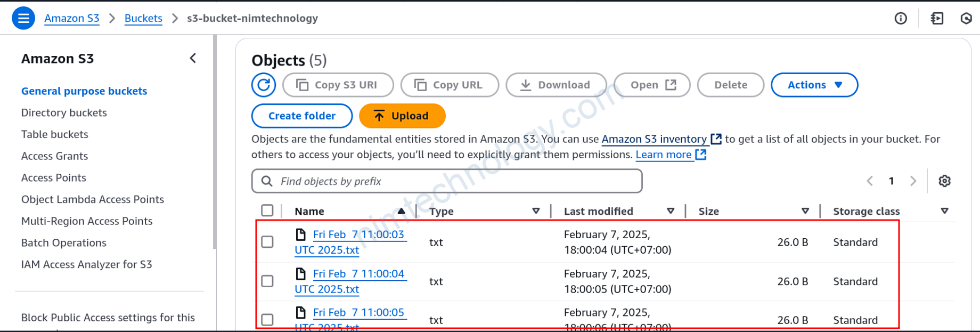Sort by Name column arrow
This screenshot has width=980, height=332.
(401, 211)
